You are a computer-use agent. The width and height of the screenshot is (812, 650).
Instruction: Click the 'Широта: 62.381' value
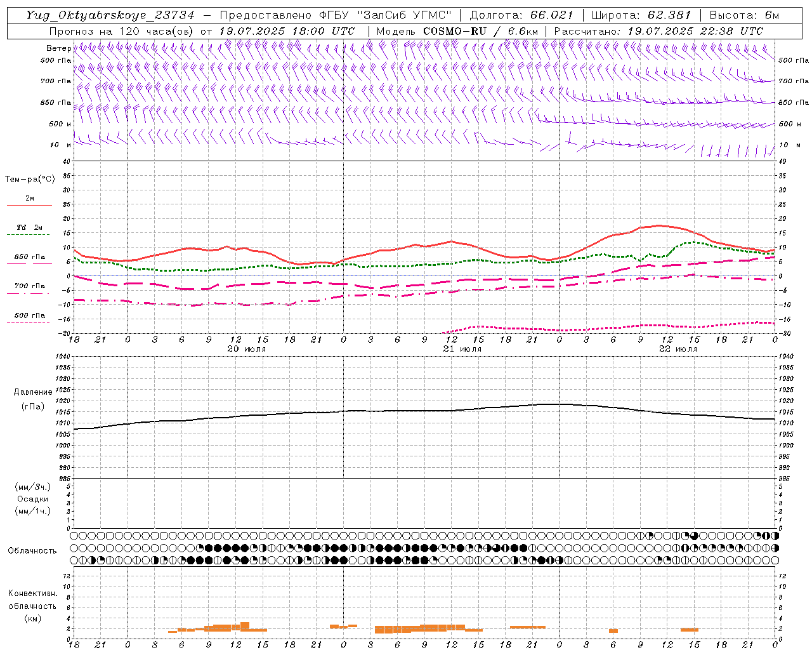[x=641, y=15]
